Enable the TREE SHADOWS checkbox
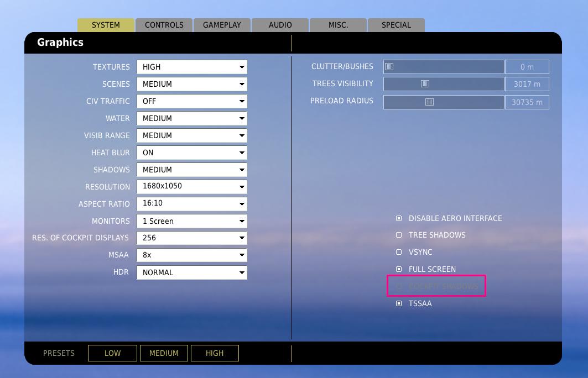Viewport: 588px width, 378px height. [x=399, y=235]
